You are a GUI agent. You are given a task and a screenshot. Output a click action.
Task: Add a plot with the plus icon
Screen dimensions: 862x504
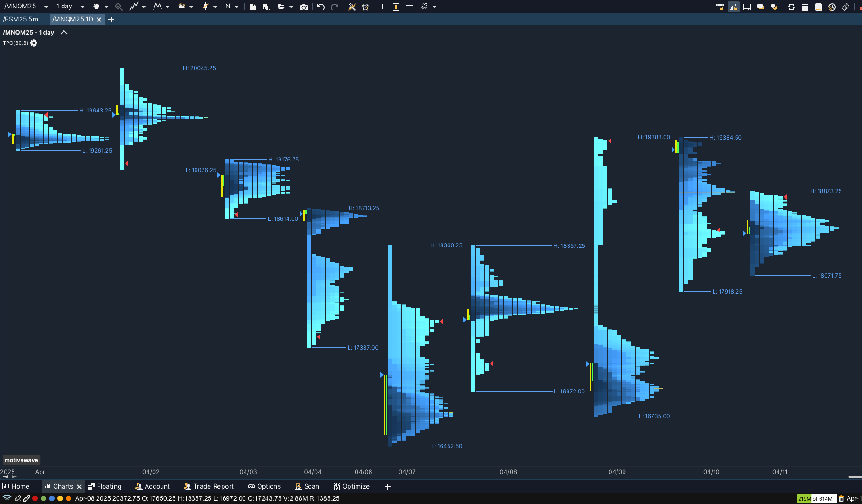(x=382, y=7)
